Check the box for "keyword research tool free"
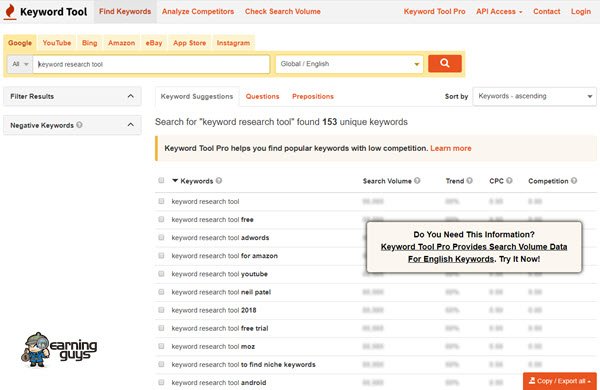 (x=161, y=219)
